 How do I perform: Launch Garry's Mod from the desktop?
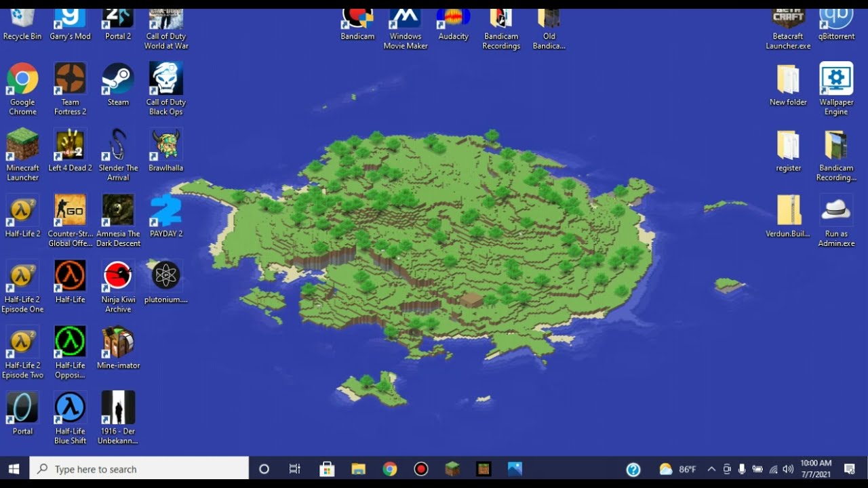click(x=70, y=24)
